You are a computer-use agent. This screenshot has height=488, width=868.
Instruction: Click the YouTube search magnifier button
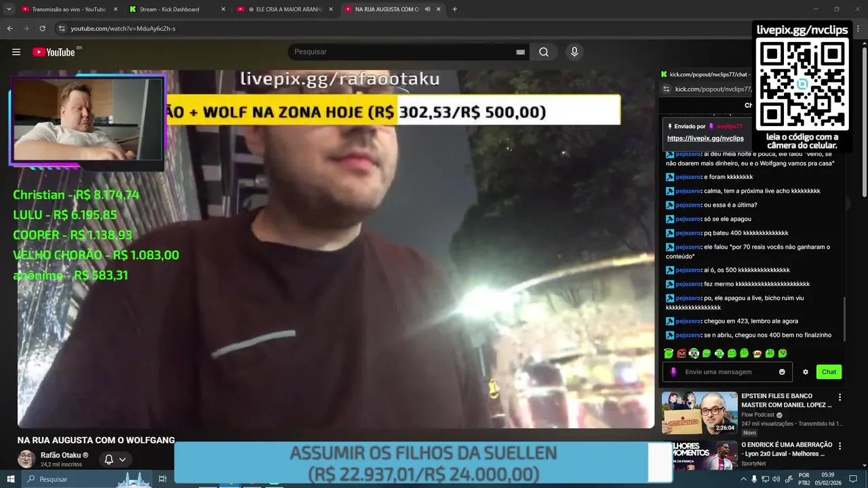(x=544, y=52)
